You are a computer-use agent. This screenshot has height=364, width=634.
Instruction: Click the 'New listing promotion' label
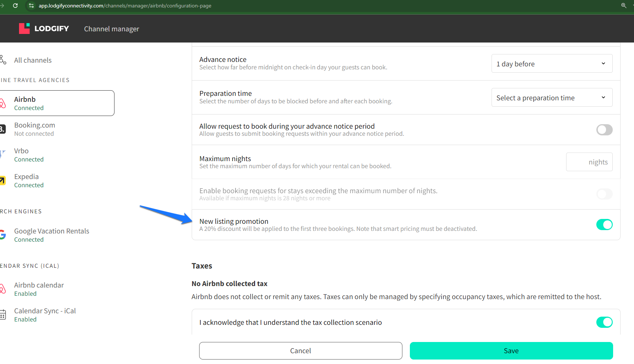[234, 221]
